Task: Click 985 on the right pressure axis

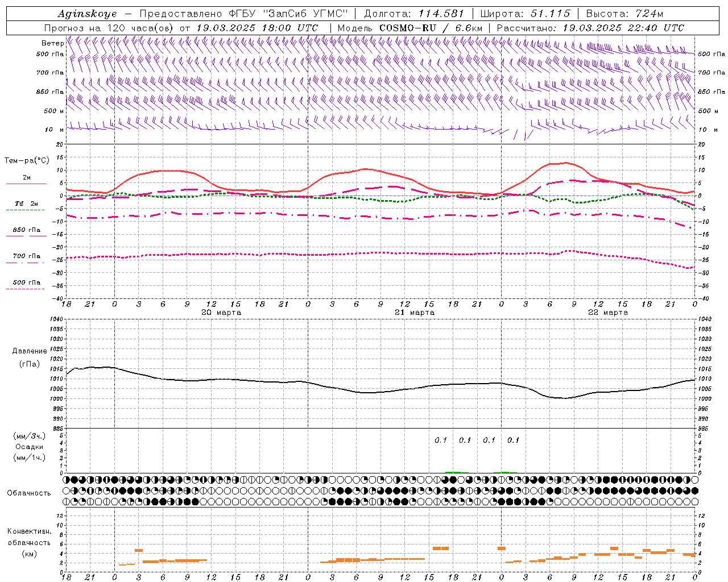Action: (704, 429)
